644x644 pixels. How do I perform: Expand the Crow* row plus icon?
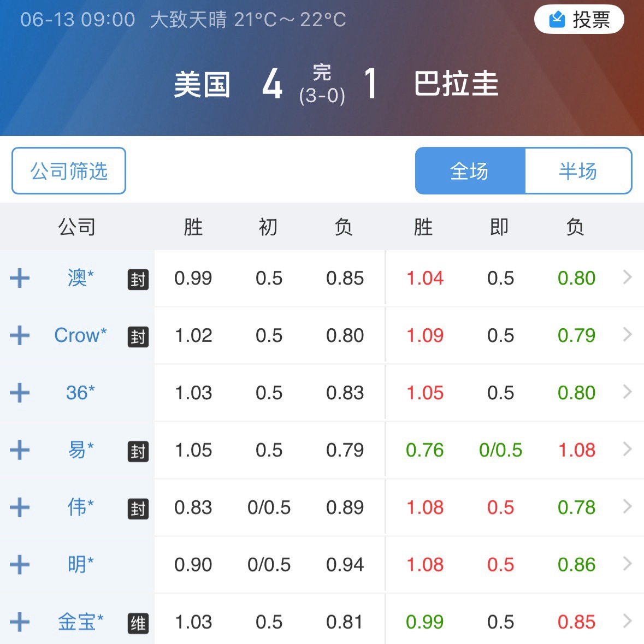point(20,335)
